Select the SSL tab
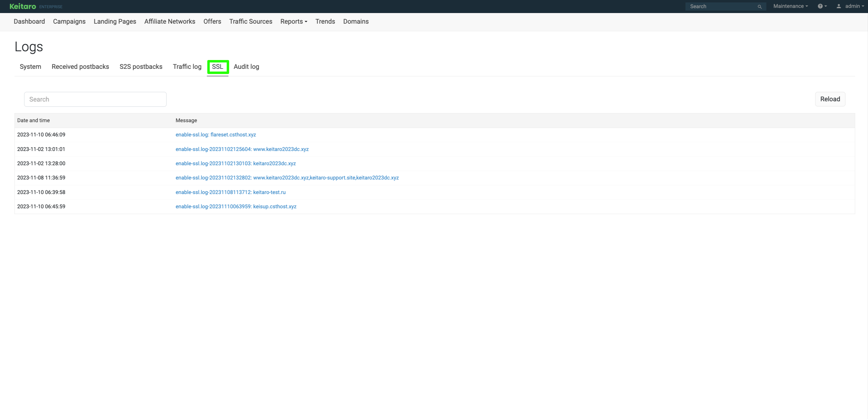This screenshot has width=868, height=419. click(x=218, y=67)
